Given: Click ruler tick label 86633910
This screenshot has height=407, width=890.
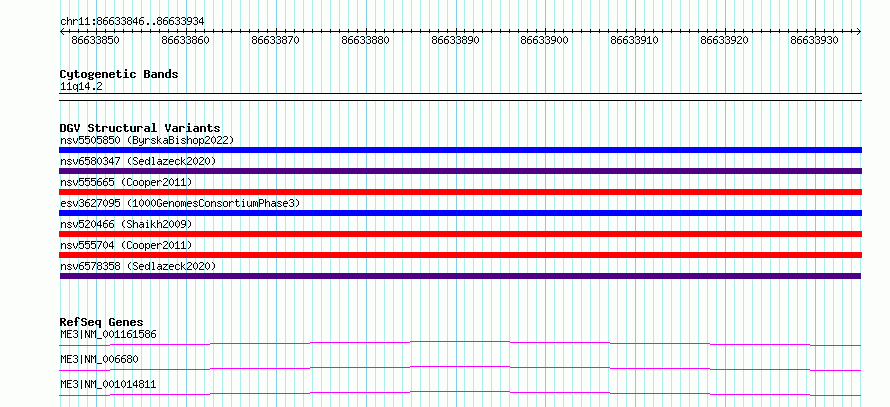Looking at the screenshot, I should point(635,40).
